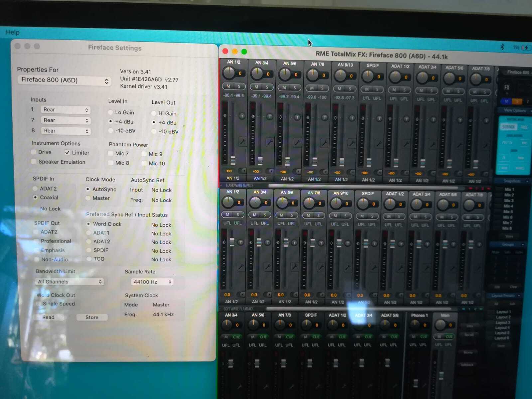Click the T button on Hardware Inputs AN 9/10
This screenshot has height=399, width=532.
pyautogui.click(x=352, y=118)
